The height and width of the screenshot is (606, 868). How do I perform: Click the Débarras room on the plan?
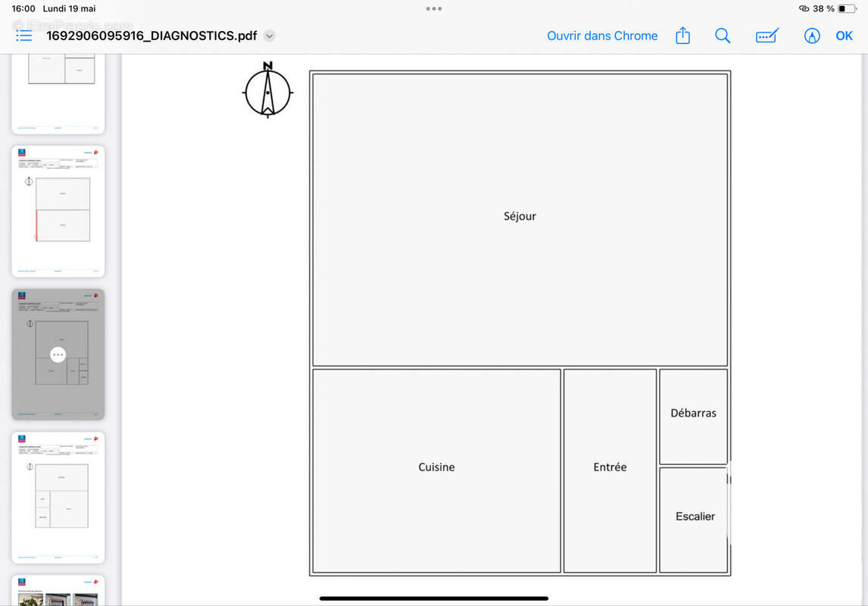(693, 416)
